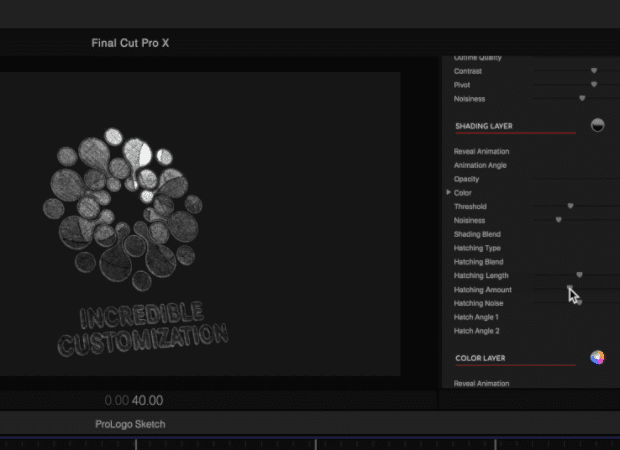620x450 pixels.
Task: Click the Threshold slider handle
Action: coord(570,206)
